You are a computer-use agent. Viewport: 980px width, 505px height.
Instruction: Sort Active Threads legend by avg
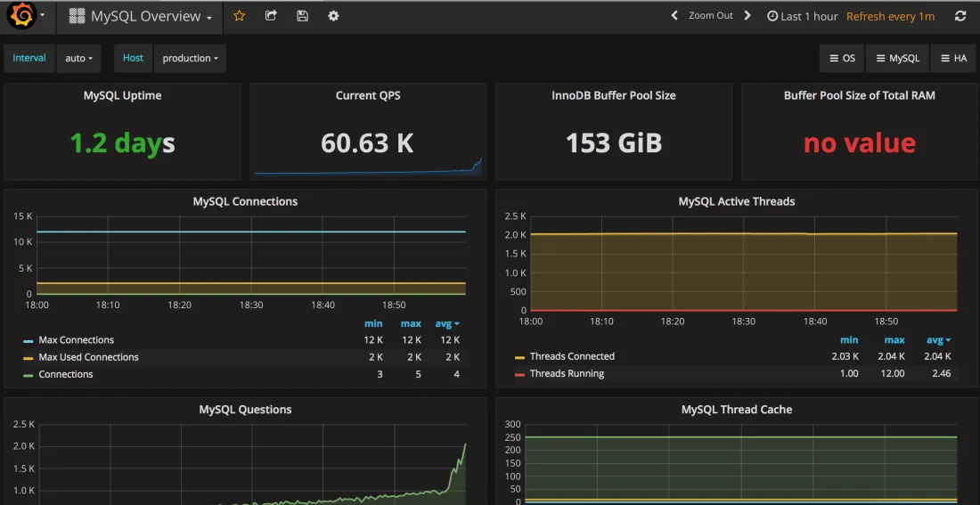939,340
